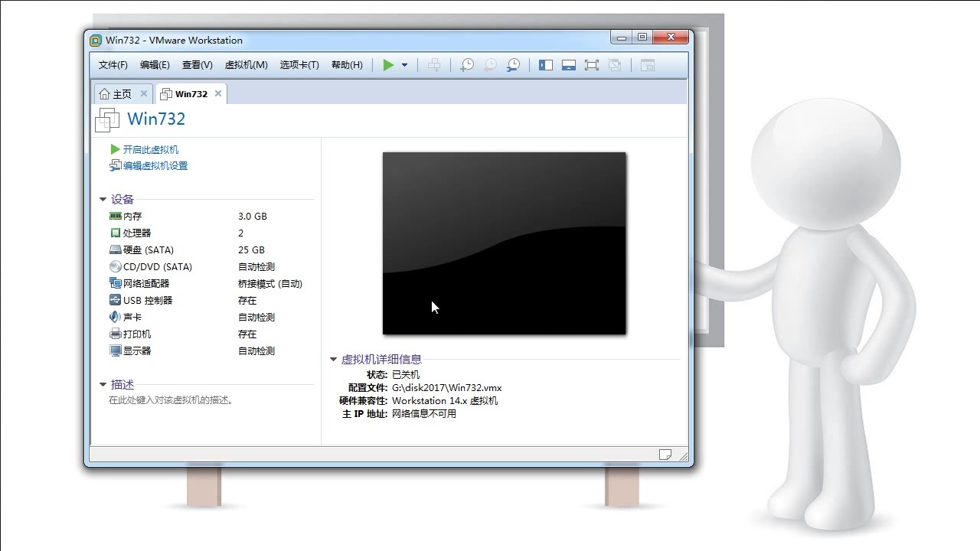
Task: Click the status bar message log icon
Action: pyautogui.click(x=665, y=455)
